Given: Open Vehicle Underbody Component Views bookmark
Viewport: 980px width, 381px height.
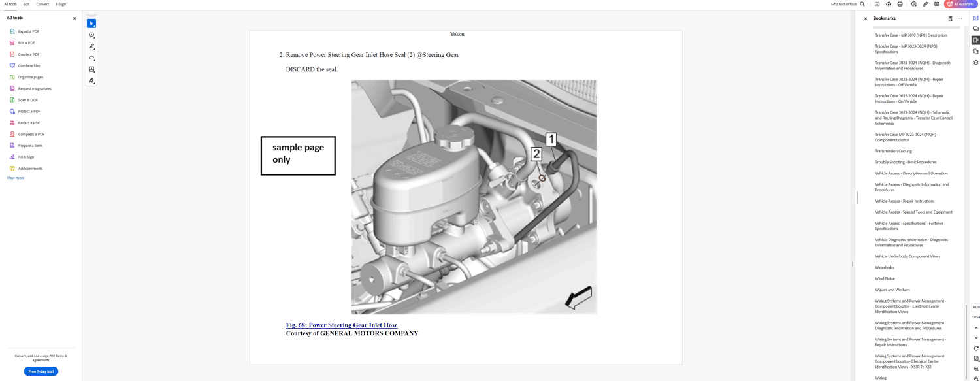Looking at the screenshot, I should (x=907, y=256).
